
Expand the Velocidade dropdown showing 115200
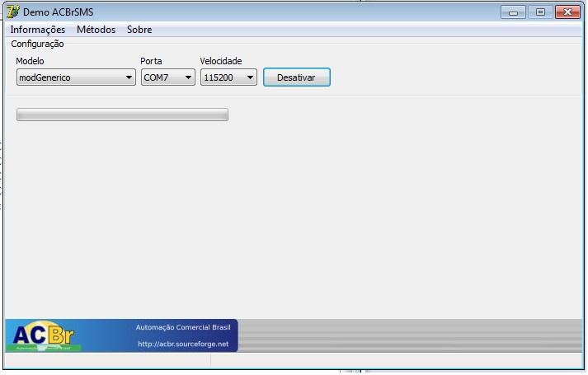(x=228, y=77)
